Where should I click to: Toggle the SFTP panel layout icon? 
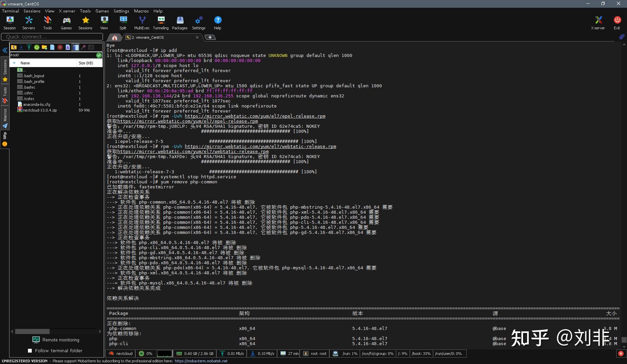coord(76,47)
